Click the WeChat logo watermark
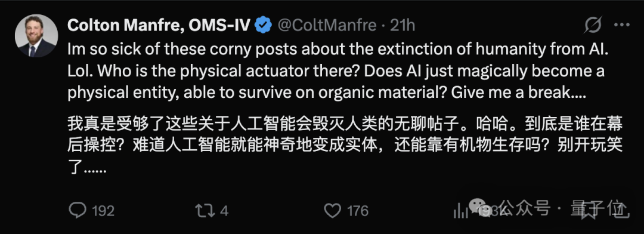Image resolution: width=644 pixels, height=234 pixels. tap(481, 208)
